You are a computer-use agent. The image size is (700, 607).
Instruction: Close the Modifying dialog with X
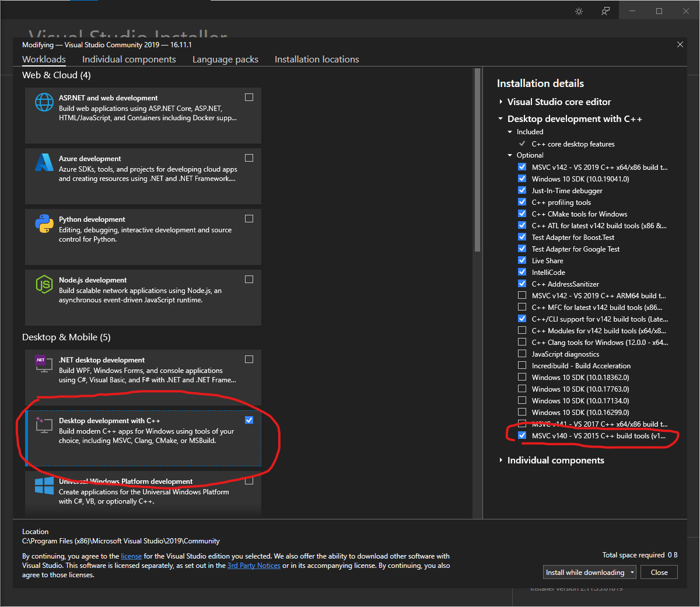(x=680, y=44)
